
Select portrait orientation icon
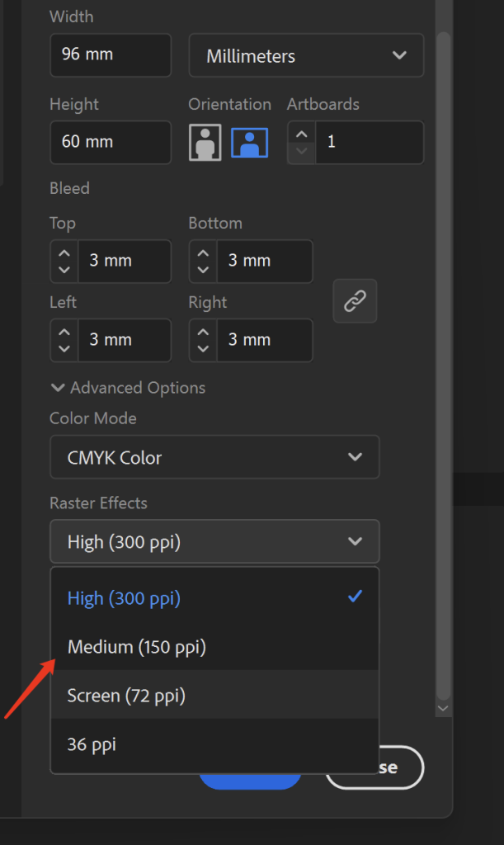click(205, 142)
